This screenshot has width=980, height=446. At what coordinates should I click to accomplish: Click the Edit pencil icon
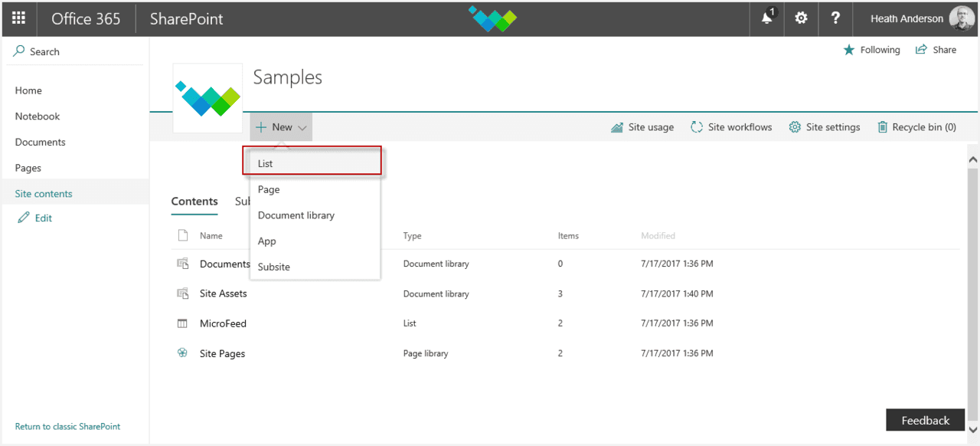[x=24, y=218]
